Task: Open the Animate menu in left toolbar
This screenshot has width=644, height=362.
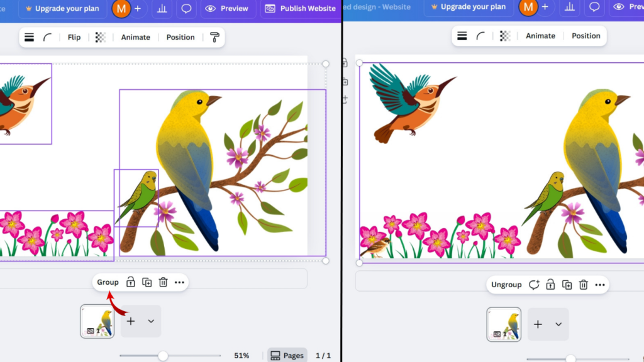Action: point(135,37)
